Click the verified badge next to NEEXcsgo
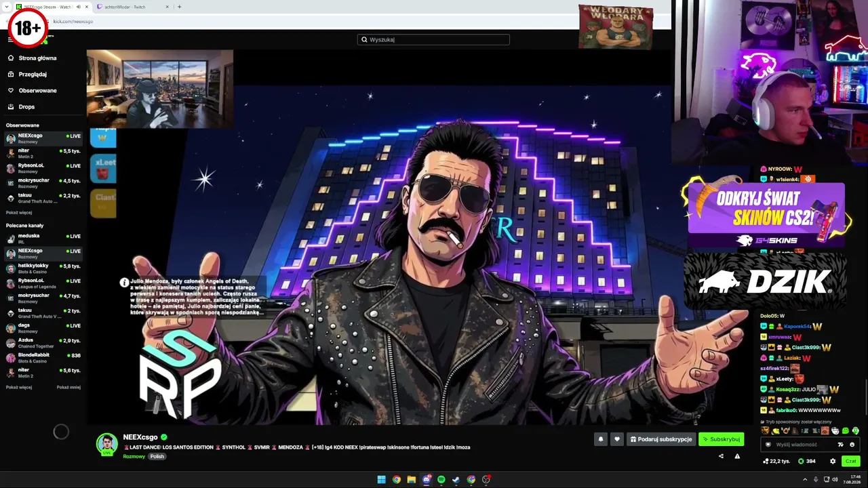 point(164,437)
